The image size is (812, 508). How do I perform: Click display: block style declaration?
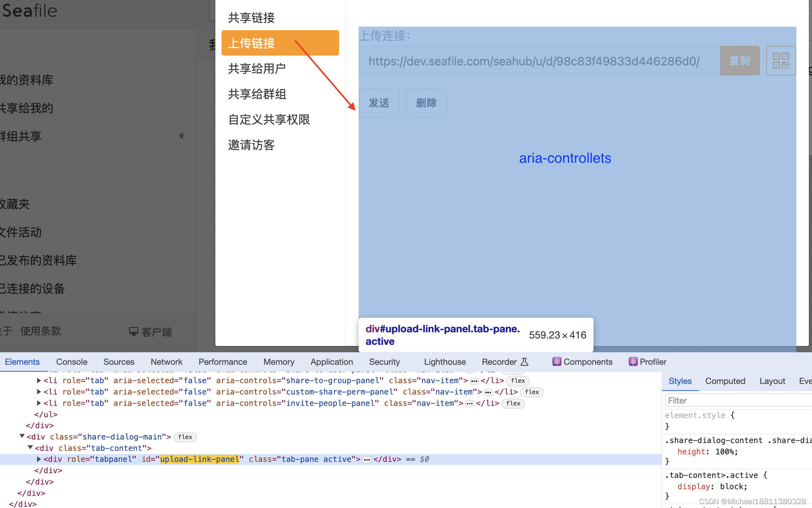[x=712, y=486]
